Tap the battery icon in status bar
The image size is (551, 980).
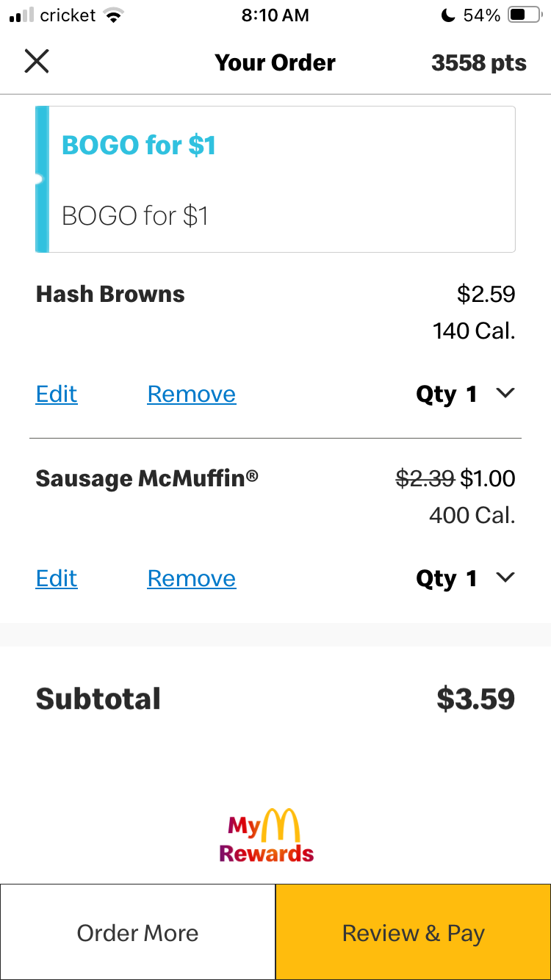click(x=525, y=15)
